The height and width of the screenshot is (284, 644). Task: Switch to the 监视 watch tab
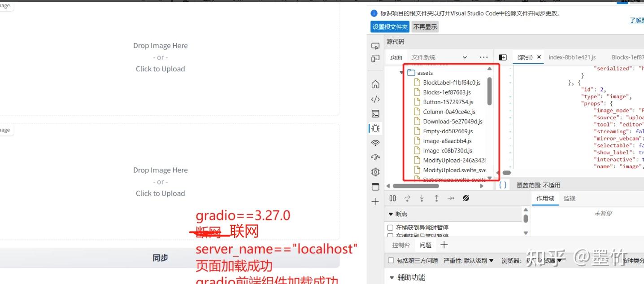[x=569, y=198]
